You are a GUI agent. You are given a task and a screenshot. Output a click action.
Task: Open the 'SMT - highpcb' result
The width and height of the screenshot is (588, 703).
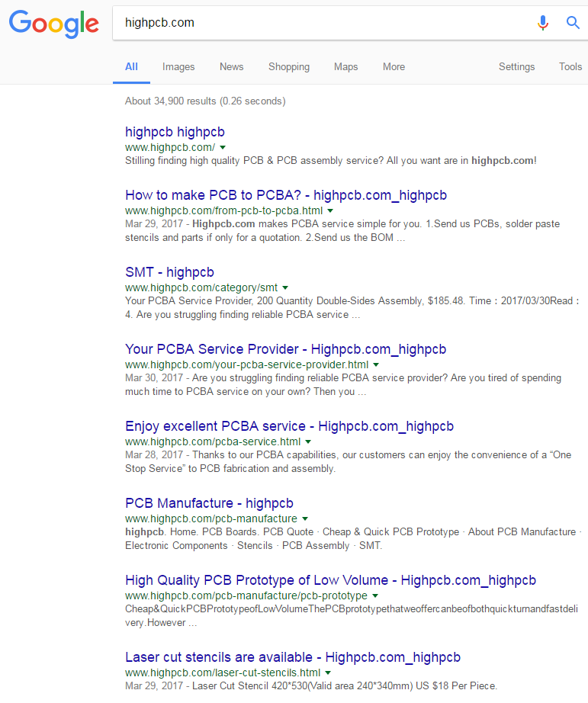point(169,272)
